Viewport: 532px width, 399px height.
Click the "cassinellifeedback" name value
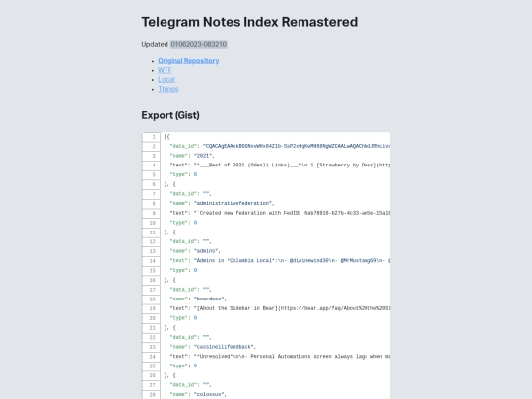pos(224,347)
